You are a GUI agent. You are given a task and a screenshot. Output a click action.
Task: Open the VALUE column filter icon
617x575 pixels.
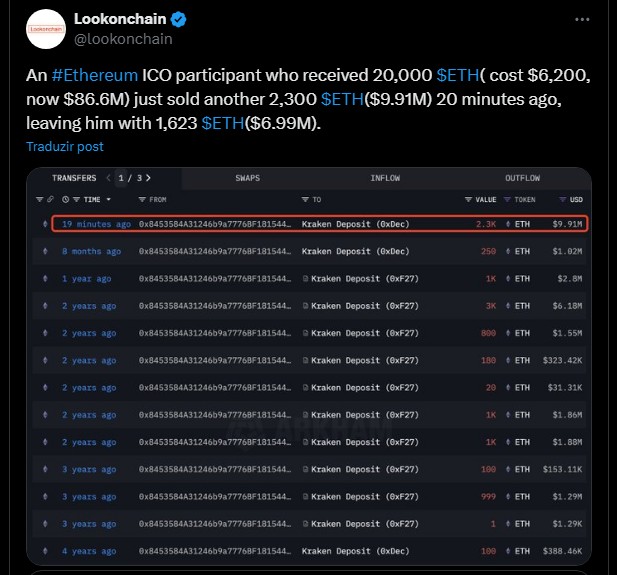point(468,200)
